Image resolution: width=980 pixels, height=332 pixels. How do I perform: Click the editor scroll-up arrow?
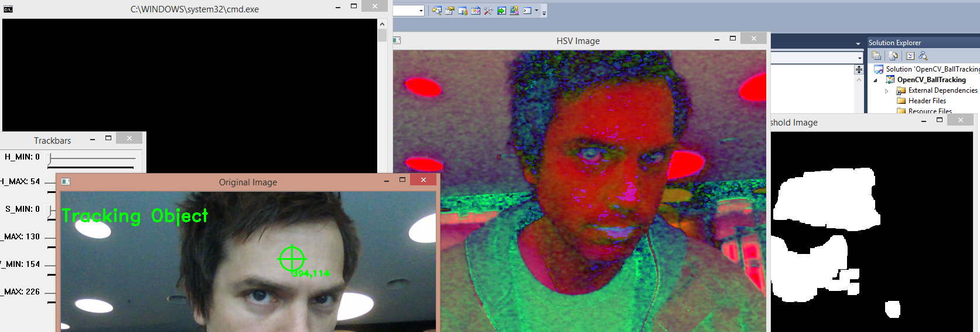pos(859,80)
